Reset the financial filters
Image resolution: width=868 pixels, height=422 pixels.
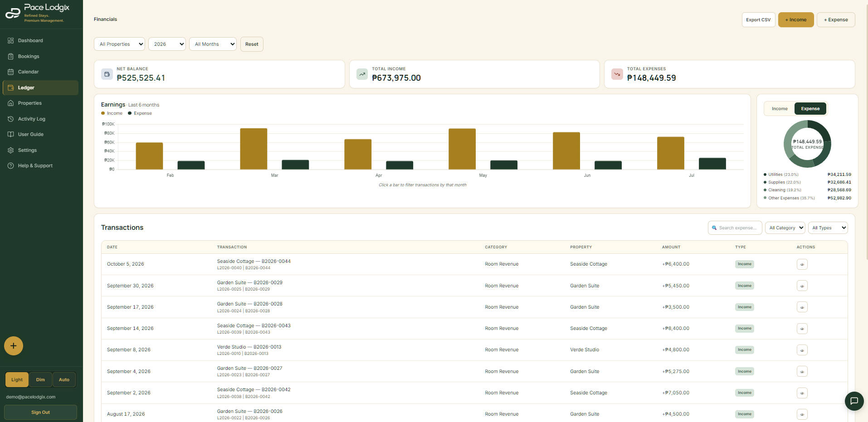click(x=252, y=44)
